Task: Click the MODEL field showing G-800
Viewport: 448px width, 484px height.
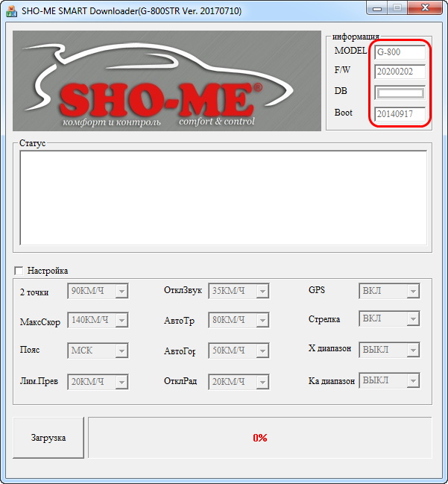Action: click(x=400, y=52)
